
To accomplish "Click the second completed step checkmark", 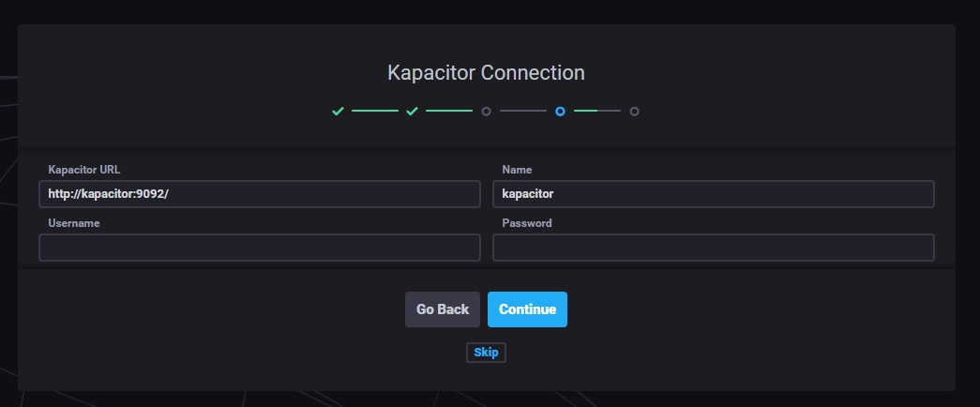I will [412, 111].
